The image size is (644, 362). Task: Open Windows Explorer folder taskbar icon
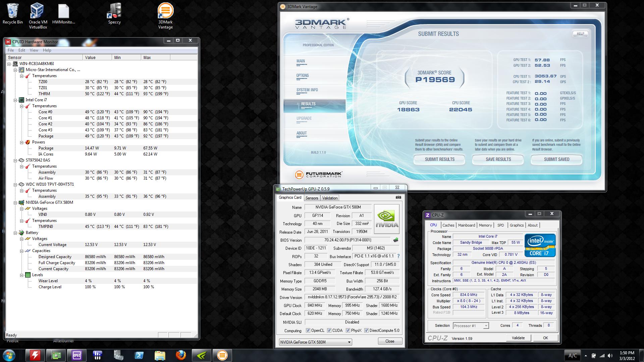pyautogui.click(x=160, y=355)
